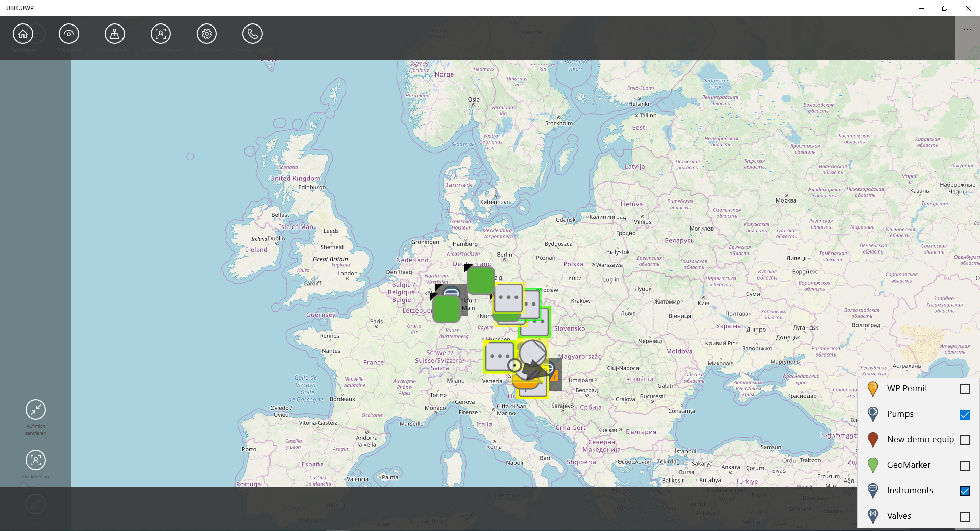Image resolution: width=980 pixels, height=531 pixels.
Task: Select the grey cluster marker near München
Action: tap(499, 356)
